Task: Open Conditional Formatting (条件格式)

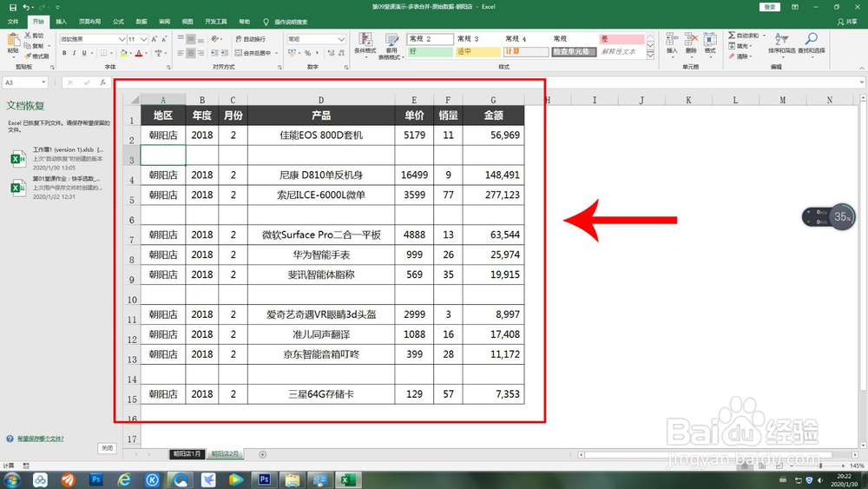Action: [365, 45]
